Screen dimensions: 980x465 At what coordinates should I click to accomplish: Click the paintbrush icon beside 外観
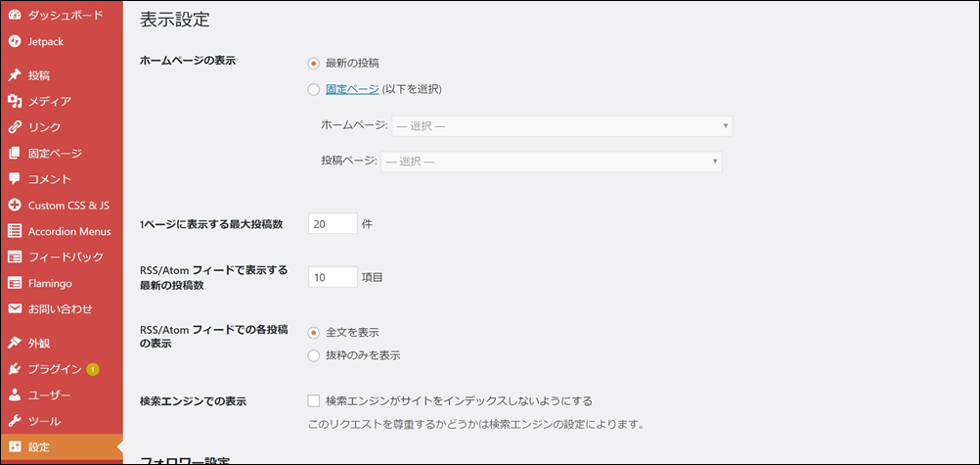15,343
